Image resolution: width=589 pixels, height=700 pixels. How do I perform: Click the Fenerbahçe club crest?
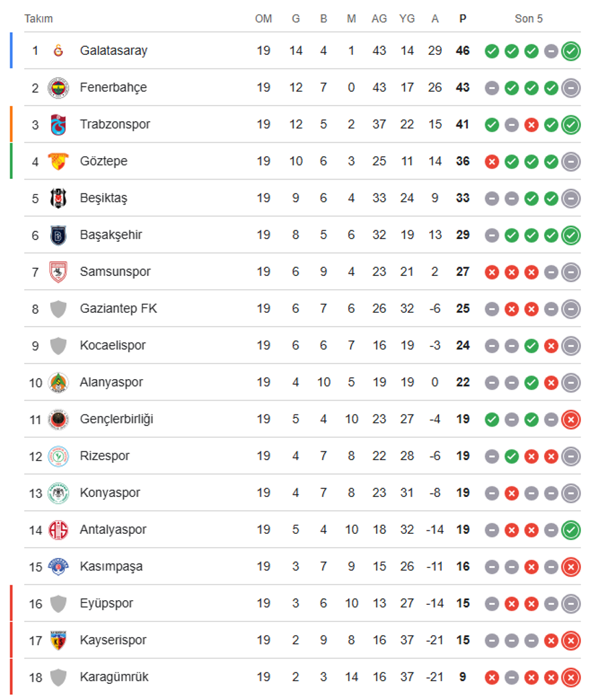(58, 88)
